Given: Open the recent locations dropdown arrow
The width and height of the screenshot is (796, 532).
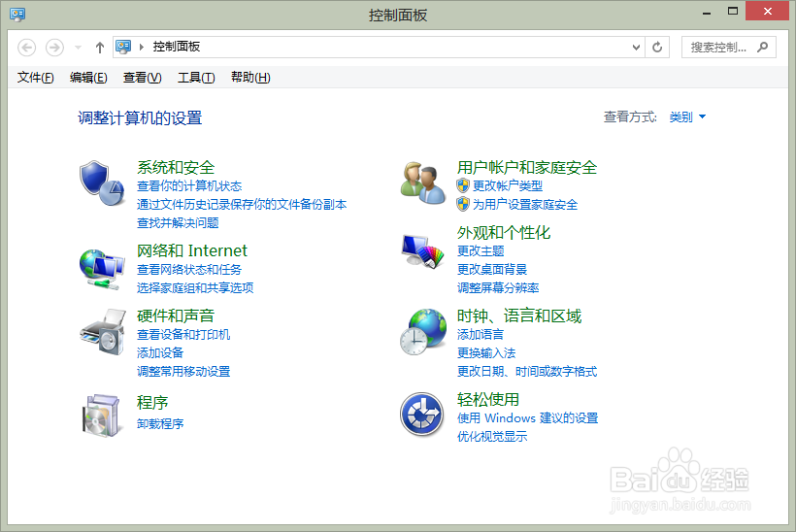Looking at the screenshot, I should pos(79,48).
